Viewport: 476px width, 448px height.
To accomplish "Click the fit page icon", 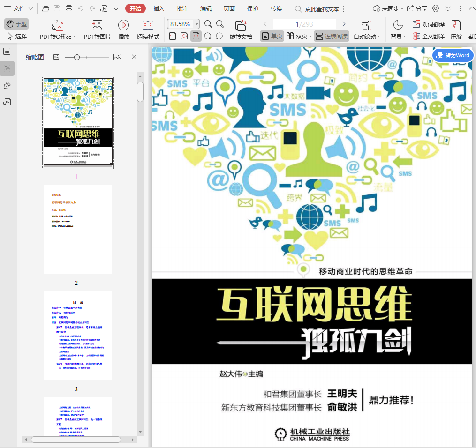I will 184,36.
